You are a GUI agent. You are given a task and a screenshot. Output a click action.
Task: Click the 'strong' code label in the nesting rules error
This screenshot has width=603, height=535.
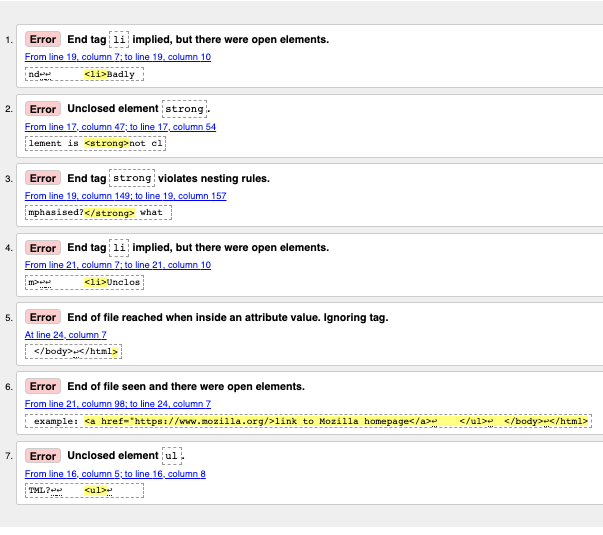point(132,178)
